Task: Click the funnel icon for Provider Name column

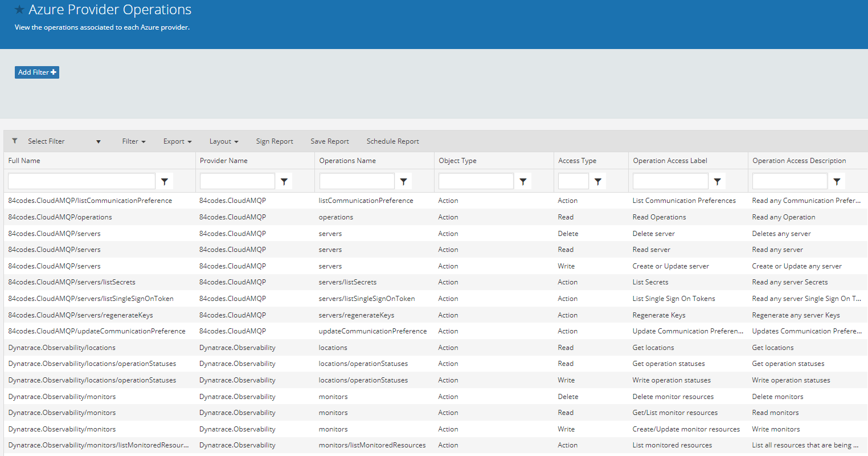Action: pyautogui.click(x=284, y=181)
